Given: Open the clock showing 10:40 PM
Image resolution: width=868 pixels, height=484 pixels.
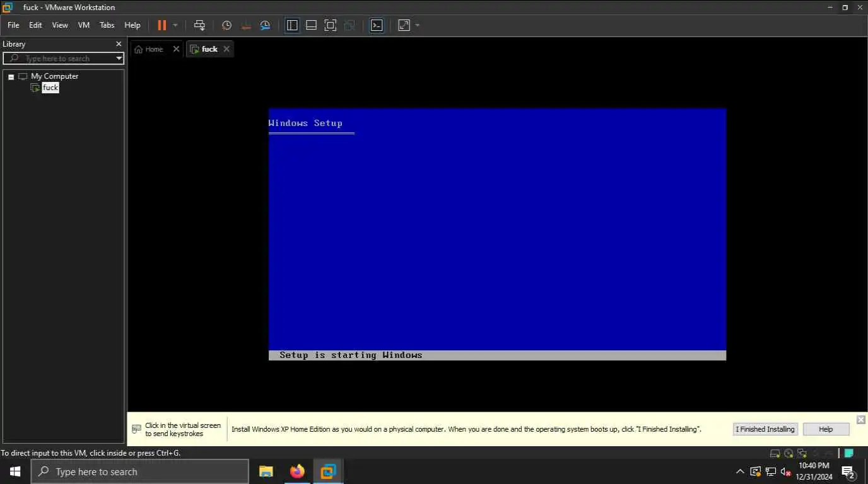Looking at the screenshot, I should coord(814,471).
